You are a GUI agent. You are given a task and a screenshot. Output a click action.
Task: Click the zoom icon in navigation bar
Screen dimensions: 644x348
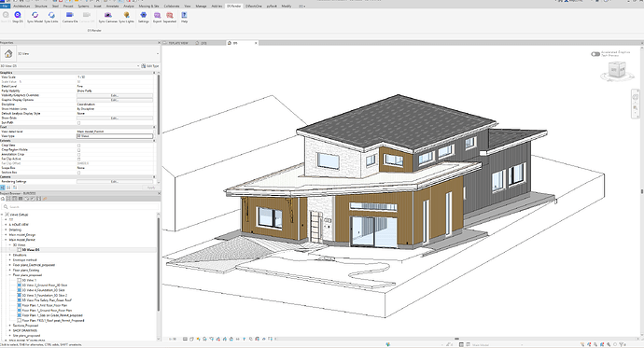tap(636, 107)
